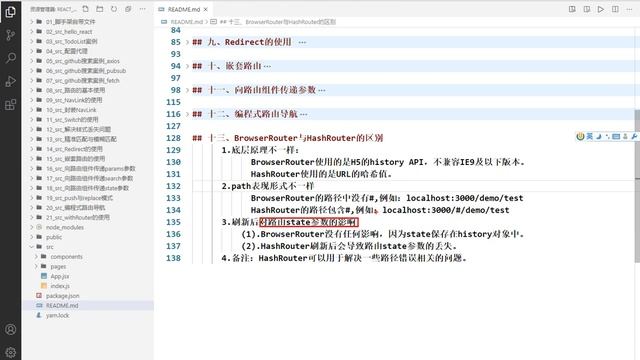640x360 pixels.
Task: Open preview to the side icon
Action: click(x=587, y=9)
